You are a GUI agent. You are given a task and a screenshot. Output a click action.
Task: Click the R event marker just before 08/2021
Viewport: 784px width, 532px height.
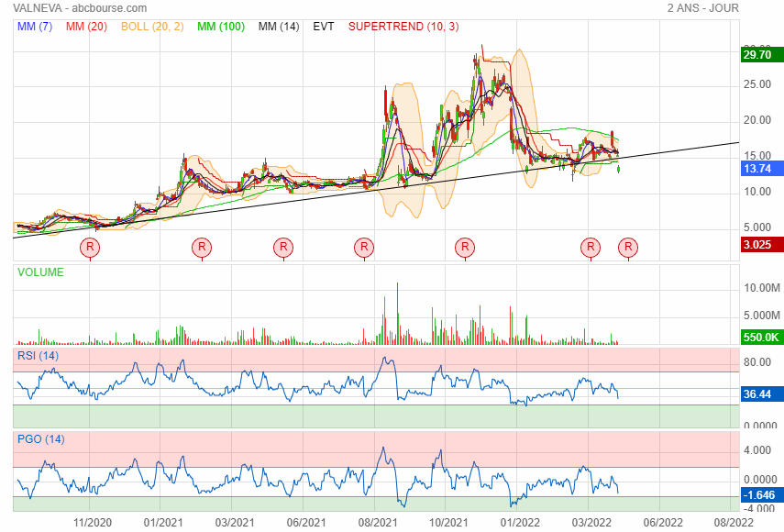pyautogui.click(x=364, y=247)
